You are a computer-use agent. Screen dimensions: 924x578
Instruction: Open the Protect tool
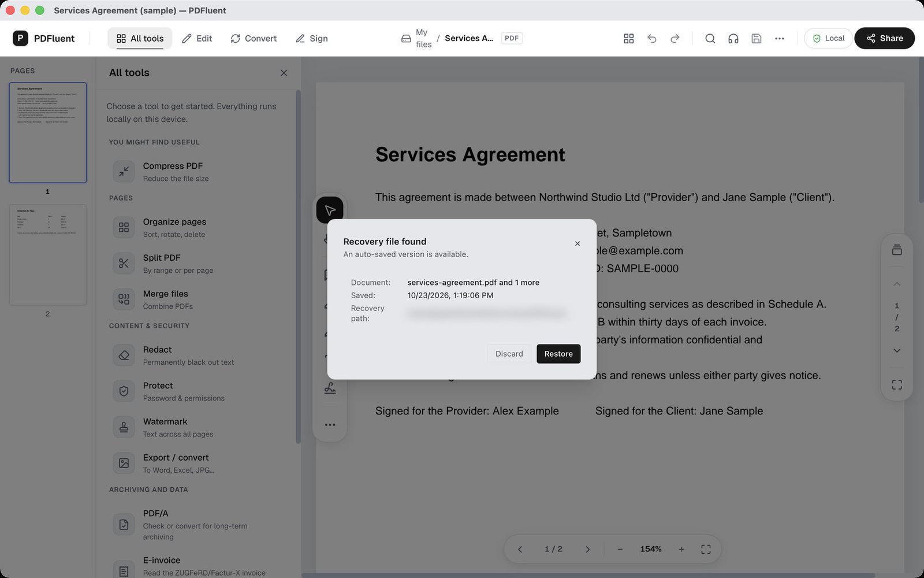point(200,391)
